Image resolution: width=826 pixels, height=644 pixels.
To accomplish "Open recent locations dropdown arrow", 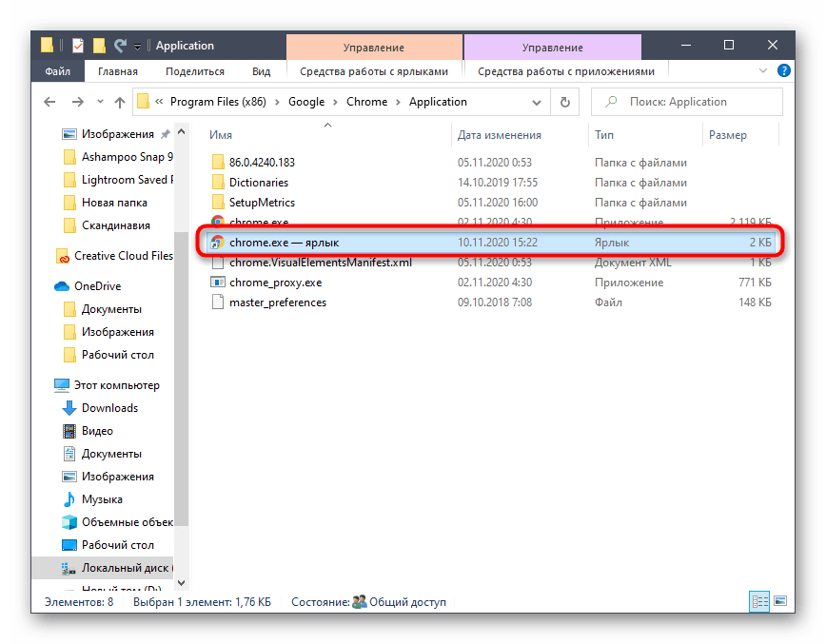I will click(x=100, y=102).
